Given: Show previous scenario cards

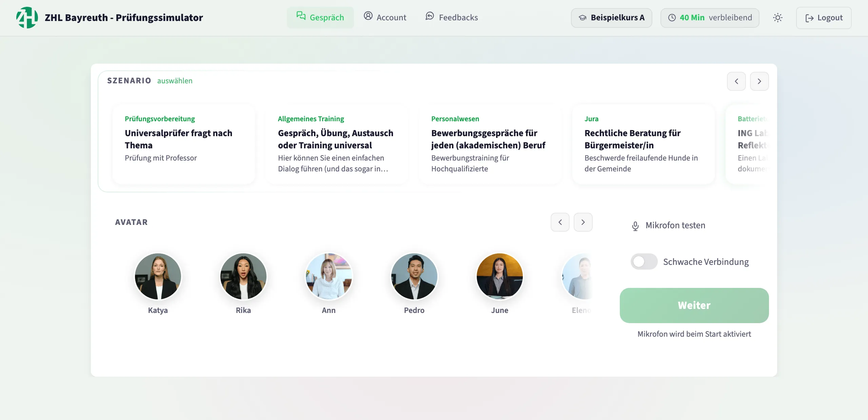Looking at the screenshot, I should click(x=736, y=81).
